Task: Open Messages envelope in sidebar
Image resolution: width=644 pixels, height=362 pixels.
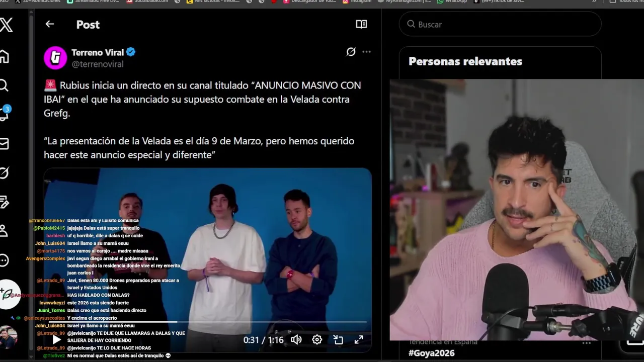Action: (x=4, y=144)
